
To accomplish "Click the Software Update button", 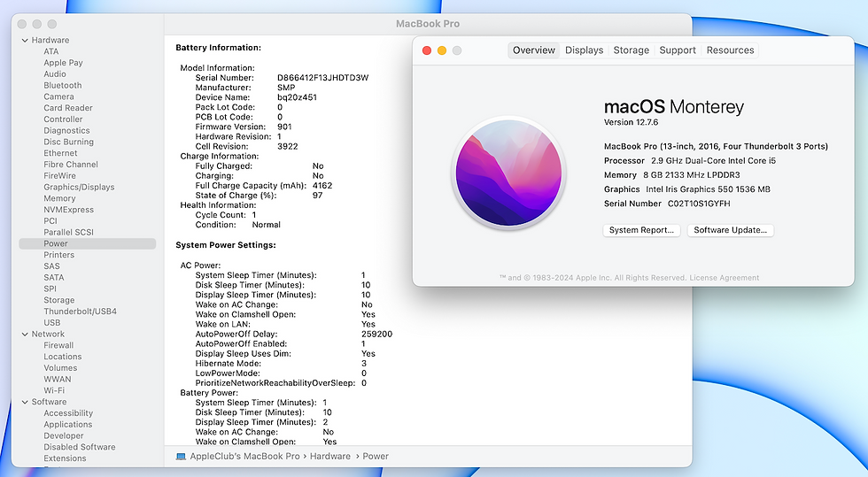I will coord(730,230).
